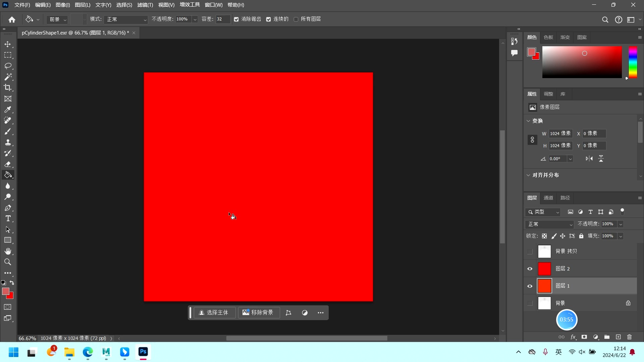Flip horizontally in Properties panel
Screen dimensions: 644x362
point(589,159)
